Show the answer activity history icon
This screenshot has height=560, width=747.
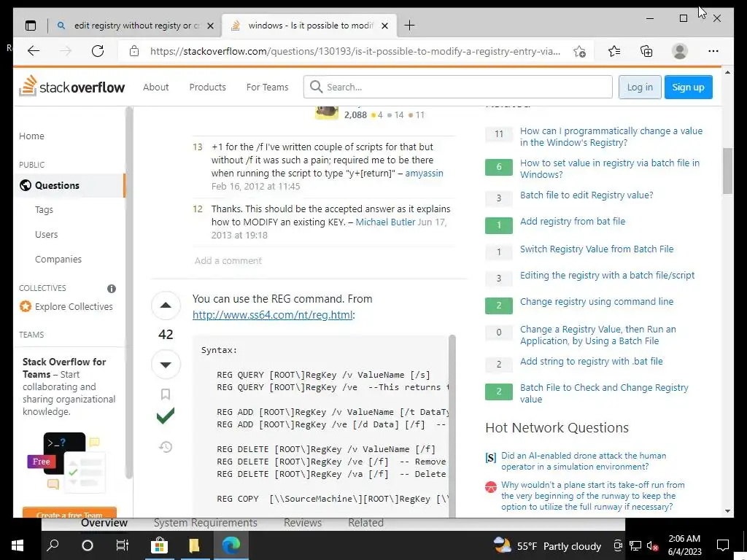click(x=166, y=447)
